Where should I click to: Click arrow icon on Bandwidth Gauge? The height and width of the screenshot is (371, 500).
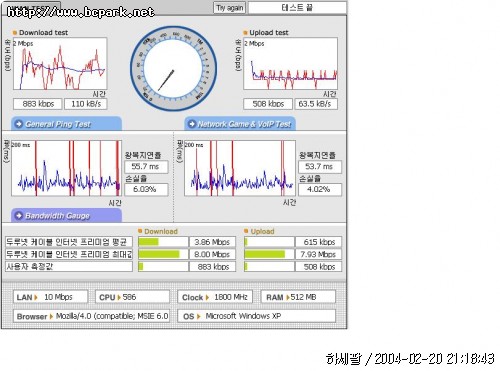click(x=19, y=216)
